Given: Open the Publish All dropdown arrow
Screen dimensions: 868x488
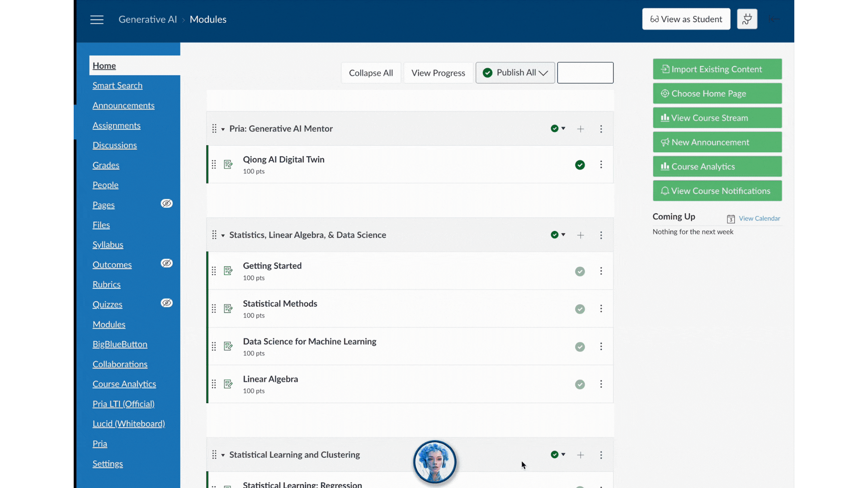Looking at the screenshot, I should click(x=543, y=72).
